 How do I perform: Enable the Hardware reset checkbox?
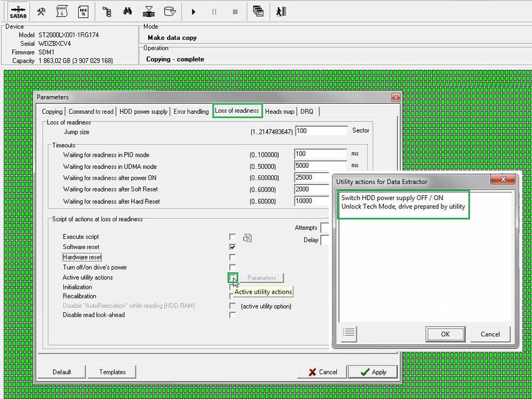pyautogui.click(x=232, y=257)
